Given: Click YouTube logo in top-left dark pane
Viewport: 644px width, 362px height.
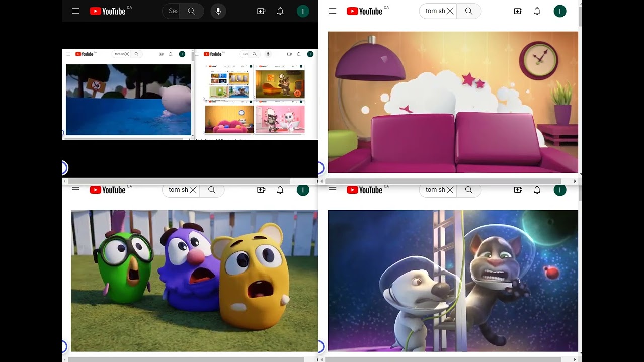Looking at the screenshot, I should point(108,11).
